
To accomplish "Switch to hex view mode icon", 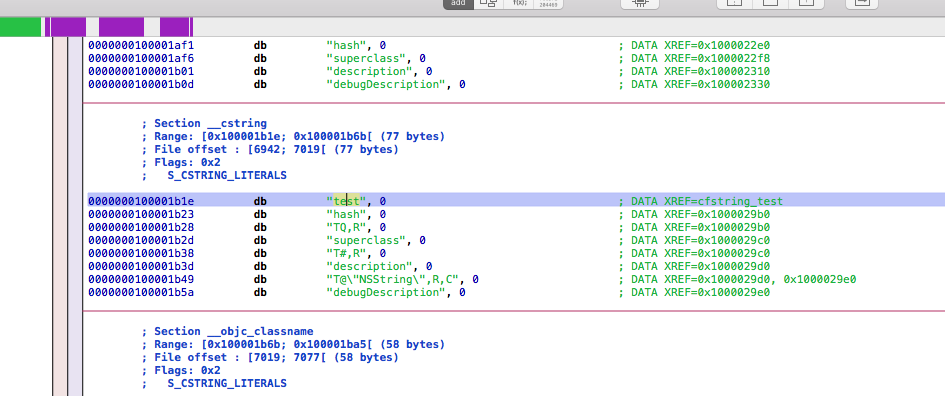I will (548, 4).
